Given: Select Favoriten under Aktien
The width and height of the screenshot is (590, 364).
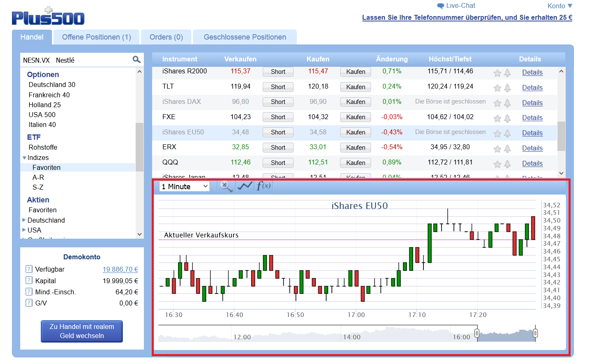Looking at the screenshot, I should [42, 210].
